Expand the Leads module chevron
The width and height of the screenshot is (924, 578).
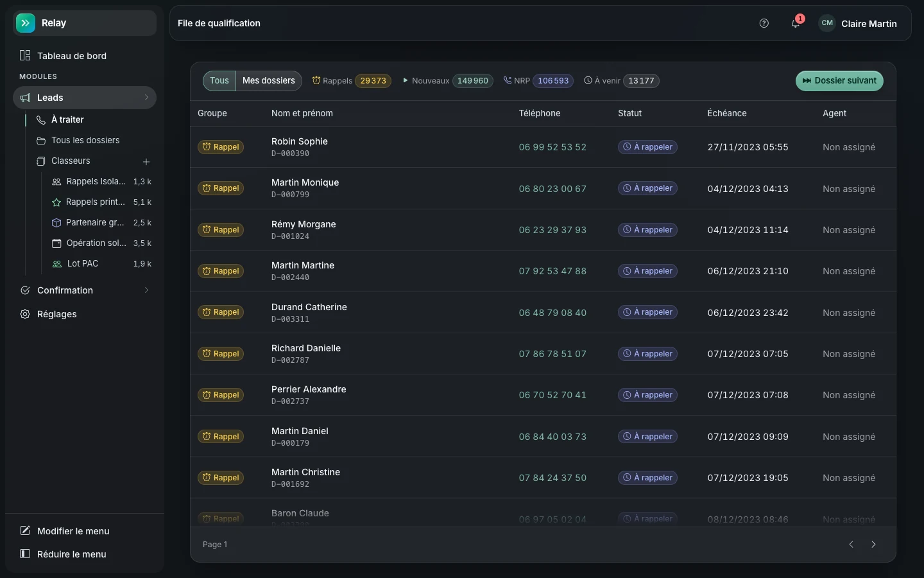[x=146, y=98]
